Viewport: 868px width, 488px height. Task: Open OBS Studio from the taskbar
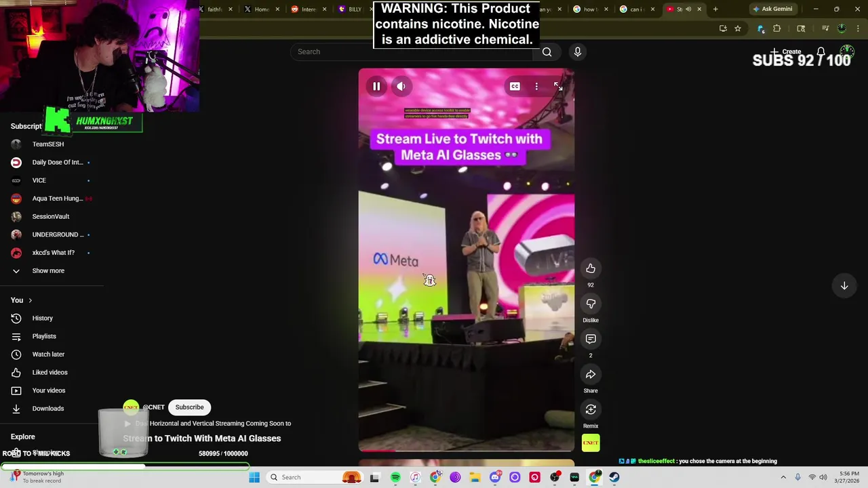tap(555, 477)
